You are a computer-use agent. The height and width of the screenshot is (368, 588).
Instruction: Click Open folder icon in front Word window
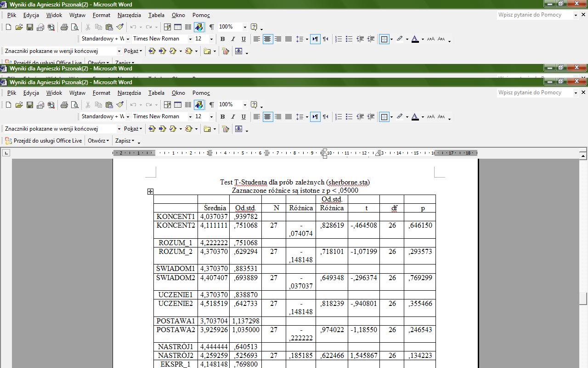pos(19,105)
